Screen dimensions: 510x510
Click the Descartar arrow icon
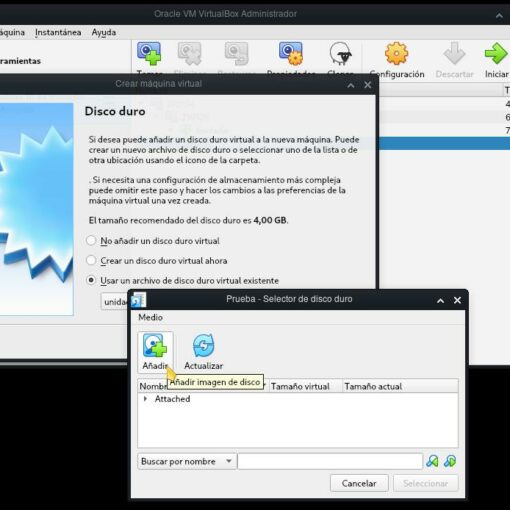pos(454,53)
